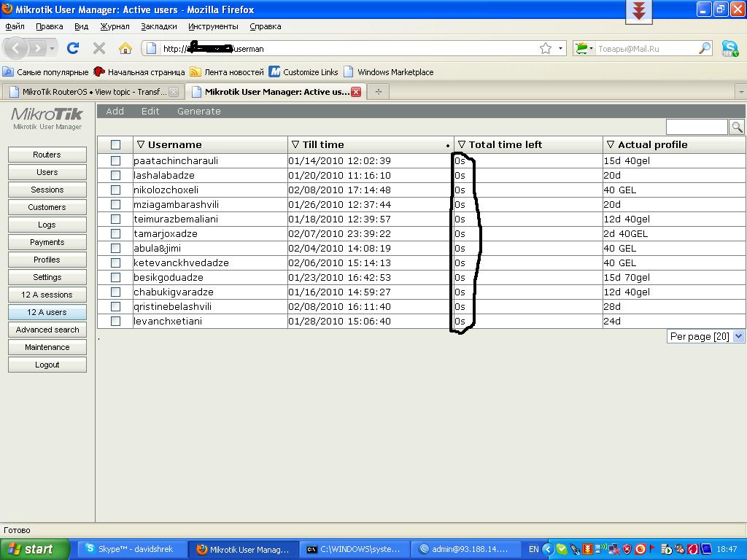Switch to MikroTik RouterOS View topic tab
This screenshot has width=747, height=560.
[x=93, y=92]
